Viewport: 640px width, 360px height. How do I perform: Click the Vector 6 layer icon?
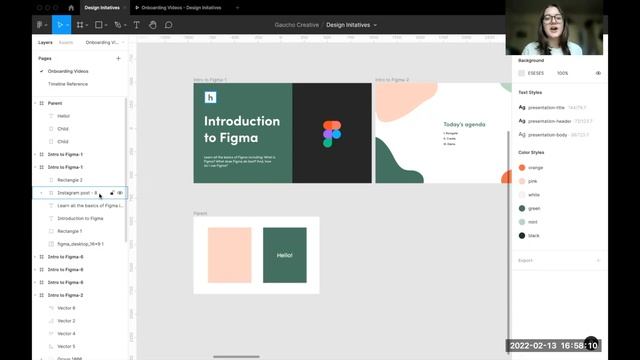coord(51,308)
